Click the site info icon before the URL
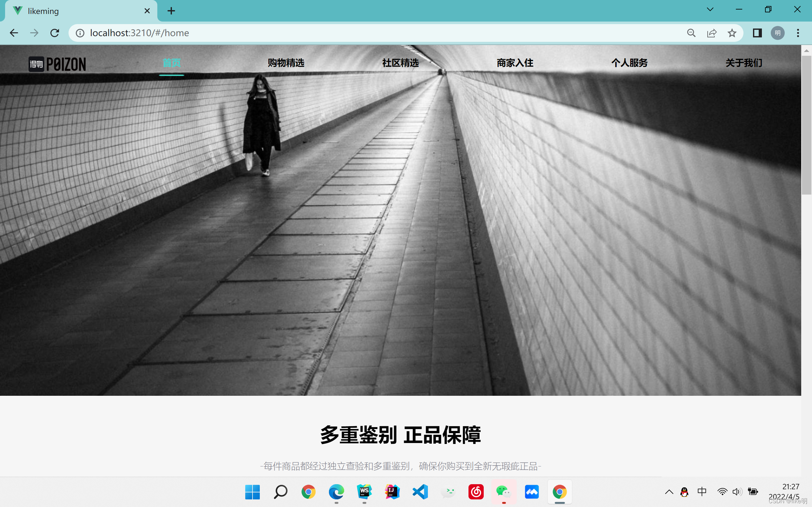The image size is (812, 507). (80, 33)
